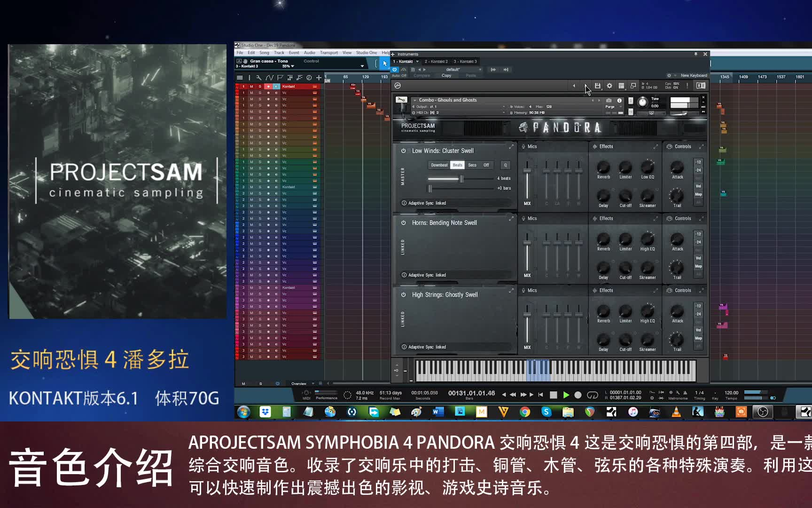Click the Mics microphone icon on Low Winds
812x508 pixels.
pyautogui.click(x=523, y=146)
